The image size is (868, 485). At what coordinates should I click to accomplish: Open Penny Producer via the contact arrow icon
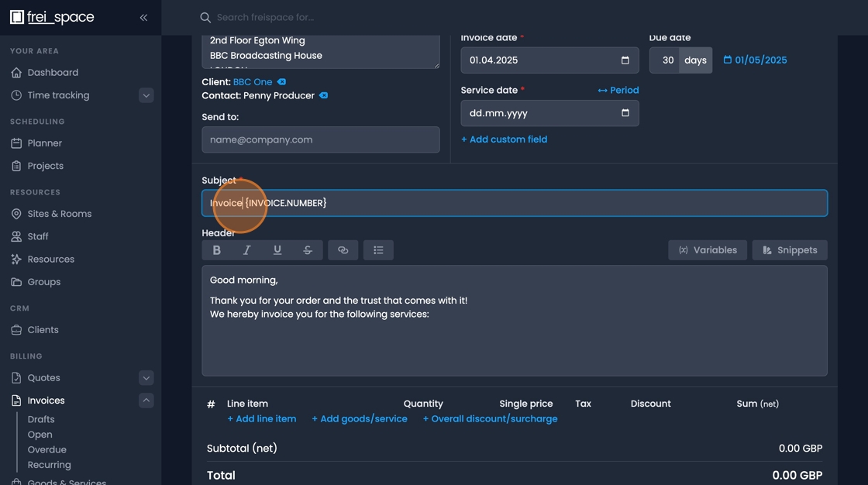(x=323, y=96)
